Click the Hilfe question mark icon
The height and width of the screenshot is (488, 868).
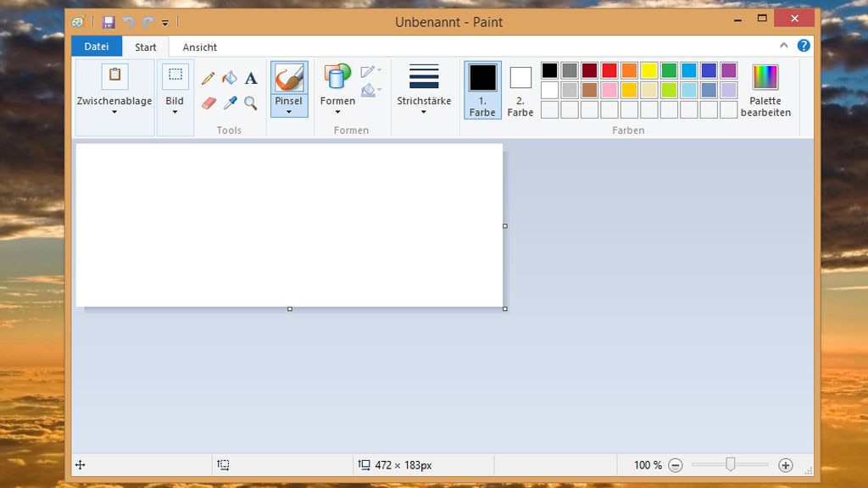(803, 46)
